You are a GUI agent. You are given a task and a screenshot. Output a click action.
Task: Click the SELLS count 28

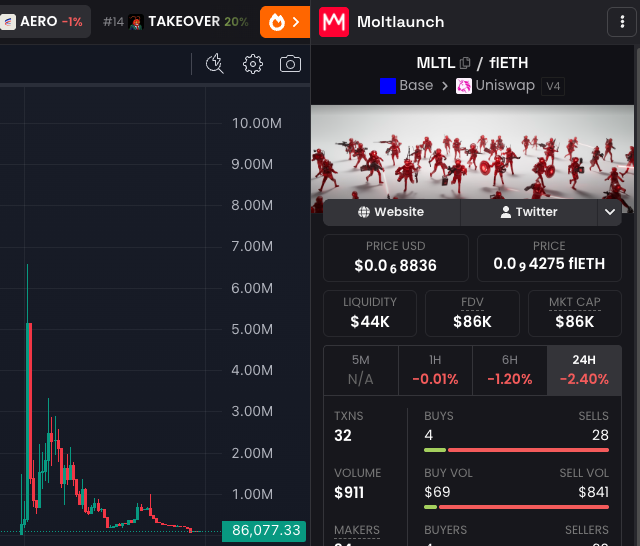(x=600, y=435)
